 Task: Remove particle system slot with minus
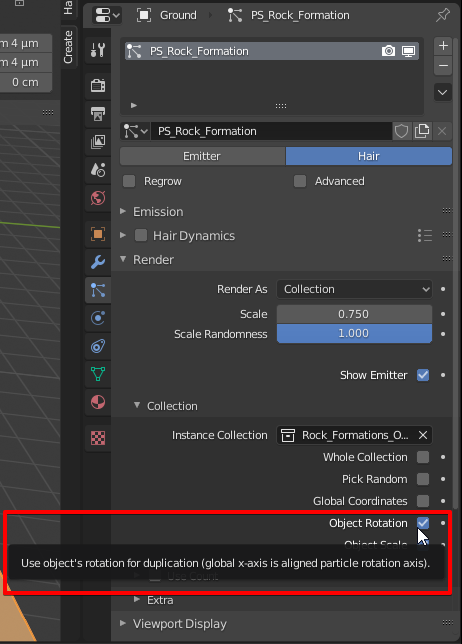pos(443,65)
